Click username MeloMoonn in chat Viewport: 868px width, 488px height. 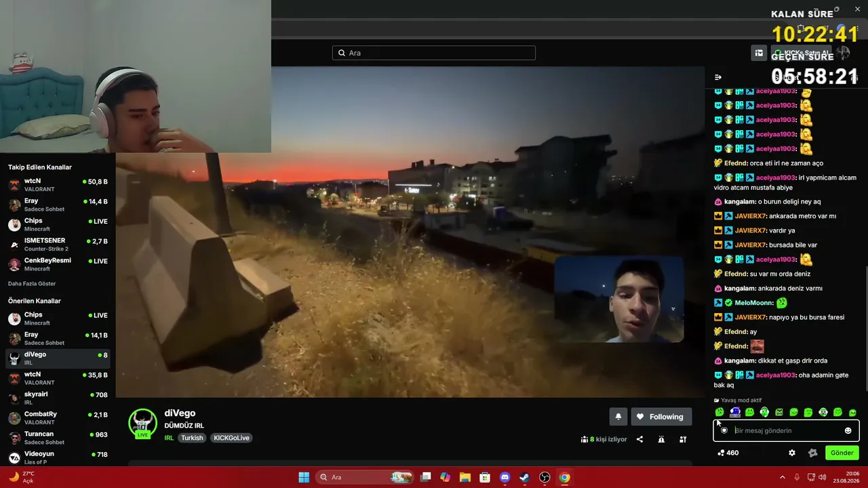(x=753, y=303)
